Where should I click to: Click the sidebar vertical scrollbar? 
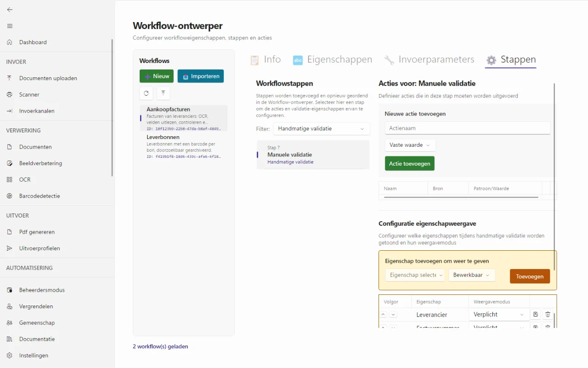click(x=113, y=108)
